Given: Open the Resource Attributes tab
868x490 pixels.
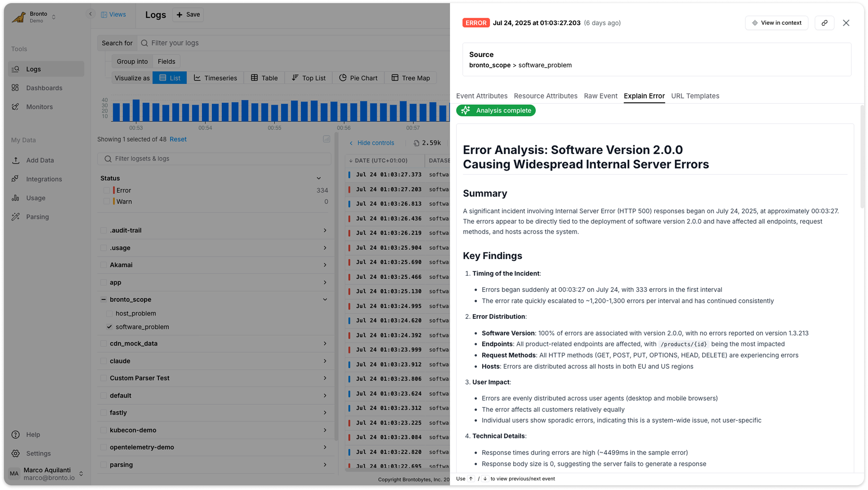Looking at the screenshot, I should click(545, 96).
